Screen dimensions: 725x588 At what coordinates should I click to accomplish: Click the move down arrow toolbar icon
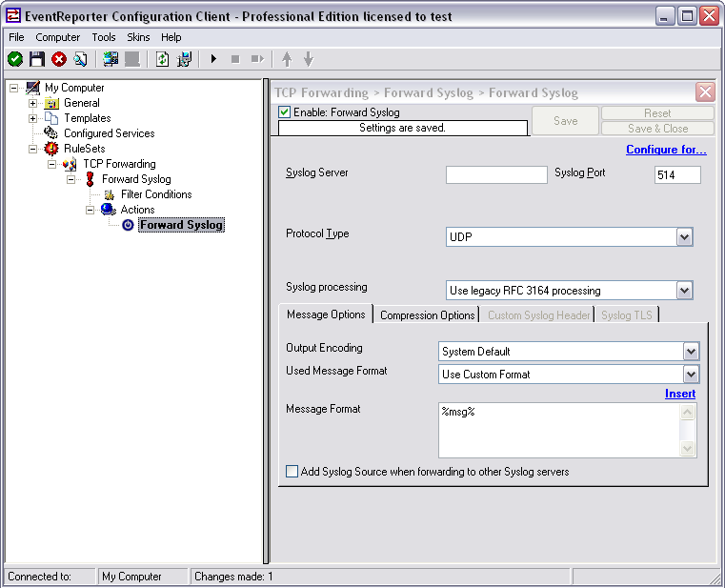point(309,59)
